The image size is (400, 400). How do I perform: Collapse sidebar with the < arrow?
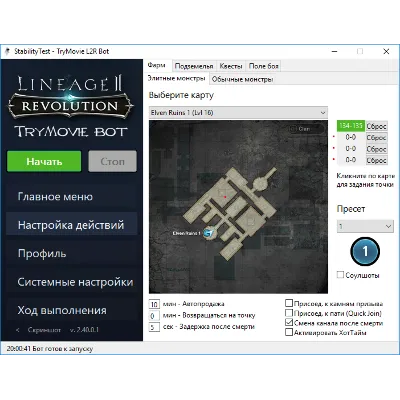coord(18,330)
